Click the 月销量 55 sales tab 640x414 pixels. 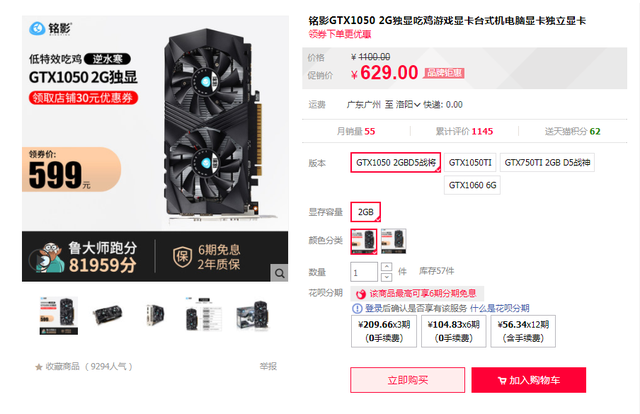coord(356,131)
